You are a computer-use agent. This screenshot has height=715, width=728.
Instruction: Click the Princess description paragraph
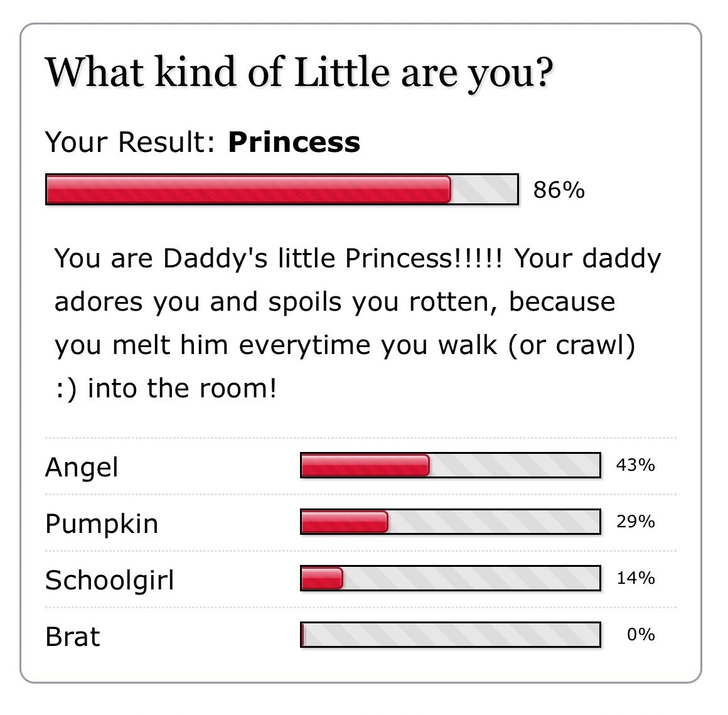point(358,324)
